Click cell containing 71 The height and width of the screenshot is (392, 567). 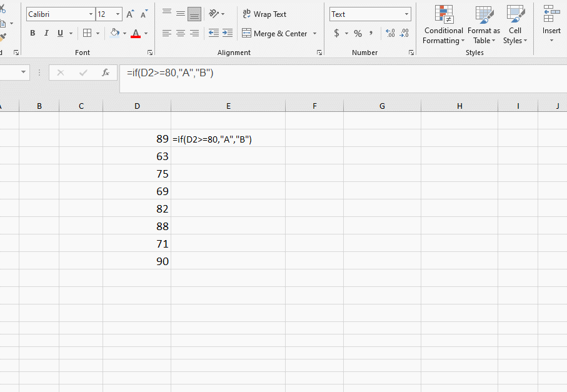[x=137, y=243]
